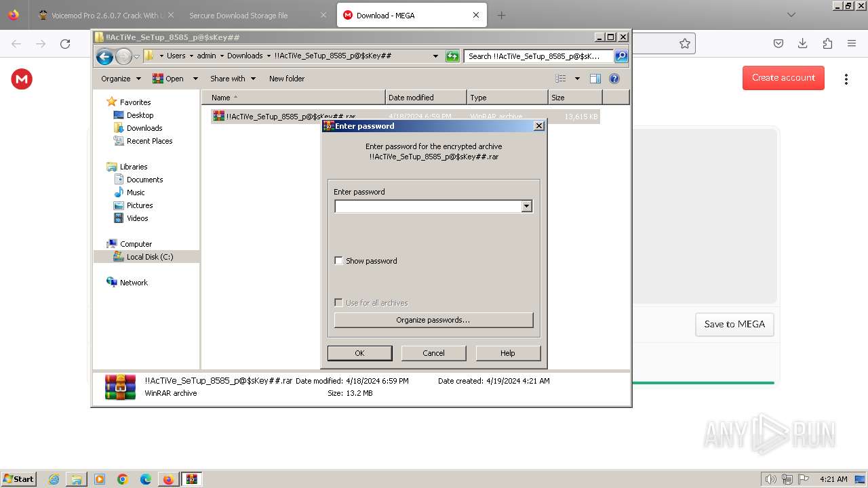This screenshot has width=868, height=488.
Task: Open Chrome from the taskbar
Action: [x=123, y=479]
